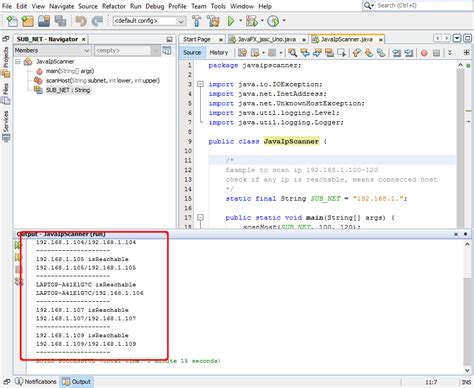The height and width of the screenshot is (388, 474).
Task: Open the Navigate menu
Action: coord(62,6)
